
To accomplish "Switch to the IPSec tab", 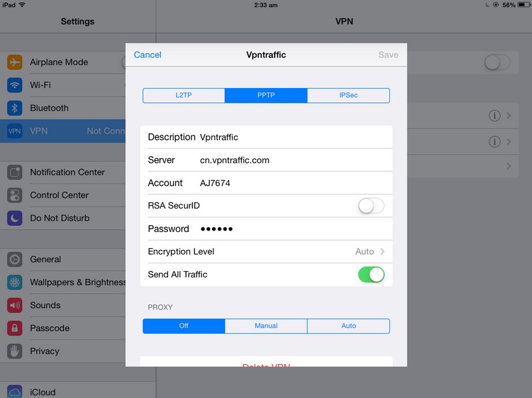I will (349, 95).
